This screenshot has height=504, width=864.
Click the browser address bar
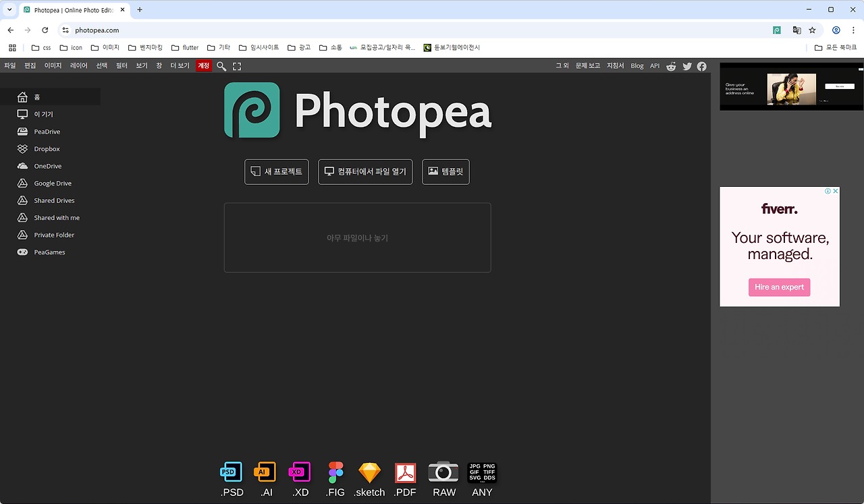[418, 30]
